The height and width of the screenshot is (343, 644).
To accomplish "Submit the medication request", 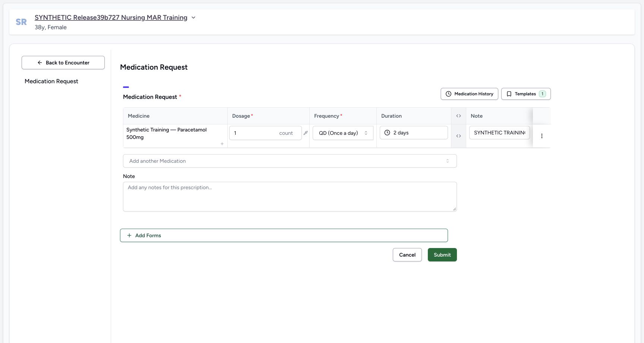I will [442, 255].
